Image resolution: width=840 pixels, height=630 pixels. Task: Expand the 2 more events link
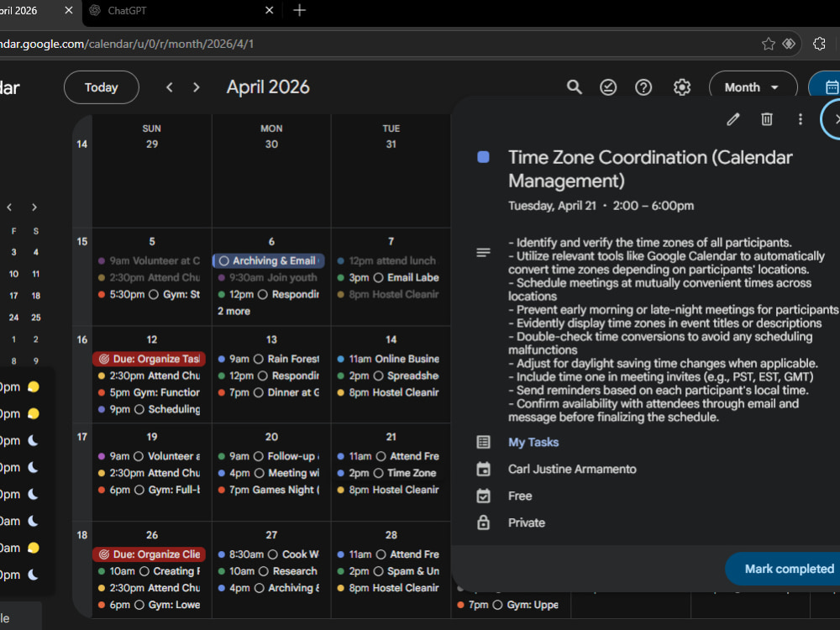(x=234, y=312)
